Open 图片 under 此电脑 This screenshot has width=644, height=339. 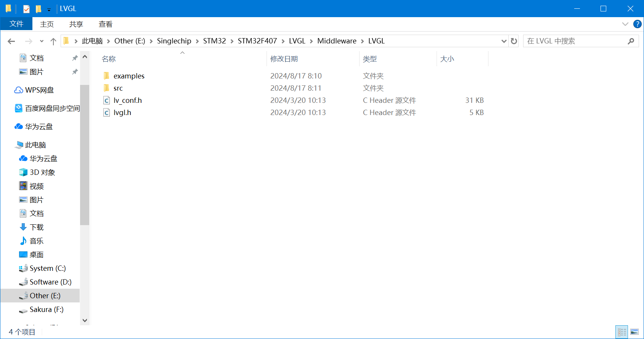pos(37,200)
